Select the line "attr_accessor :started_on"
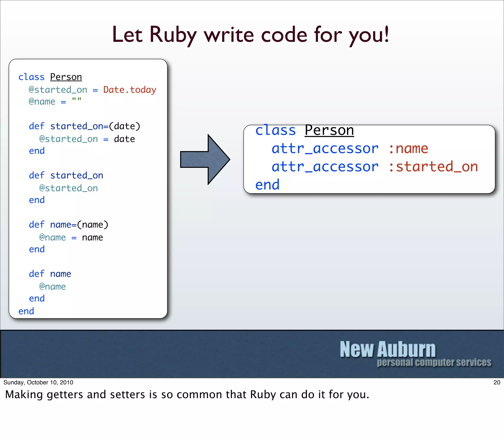This screenshot has width=504, height=439. [x=375, y=167]
